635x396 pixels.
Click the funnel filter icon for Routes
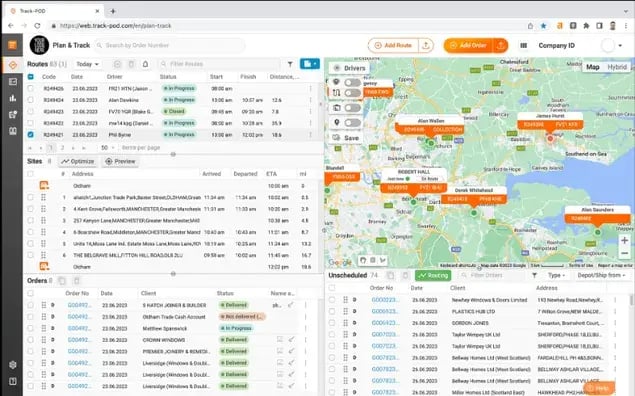[290, 64]
